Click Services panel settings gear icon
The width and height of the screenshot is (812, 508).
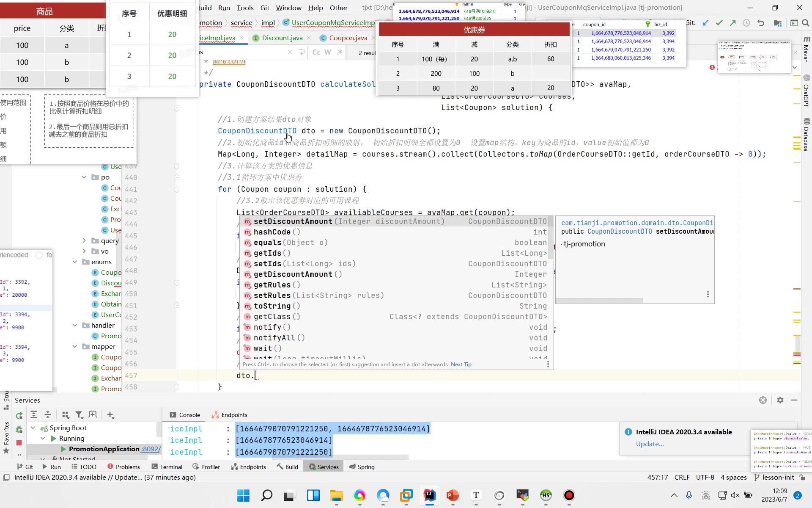coord(780,400)
